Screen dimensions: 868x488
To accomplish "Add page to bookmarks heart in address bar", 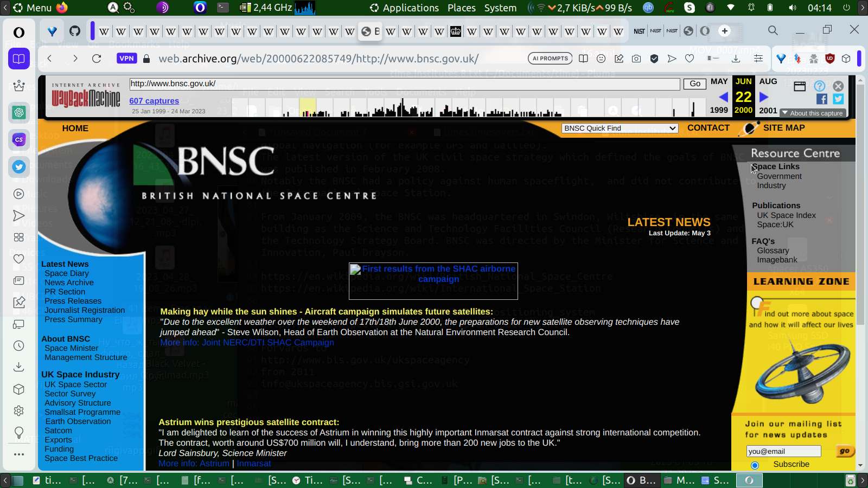I will pos(690,59).
